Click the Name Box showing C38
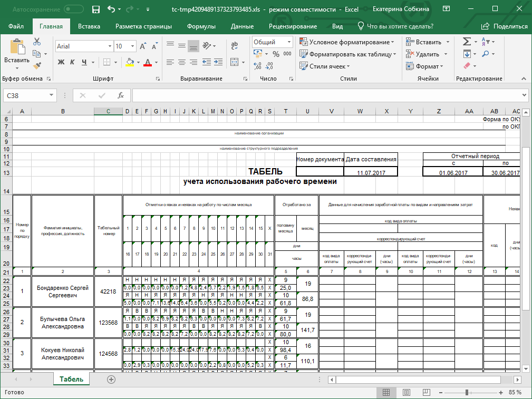This screenshot has width=532, height=399. 25,95
